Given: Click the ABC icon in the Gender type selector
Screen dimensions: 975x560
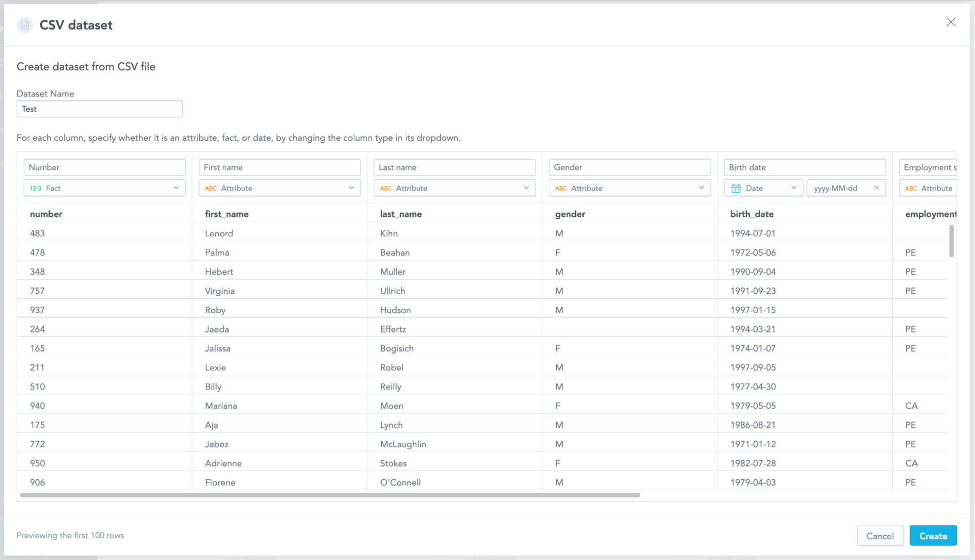Looking at the screenshot, I should 561,188.
